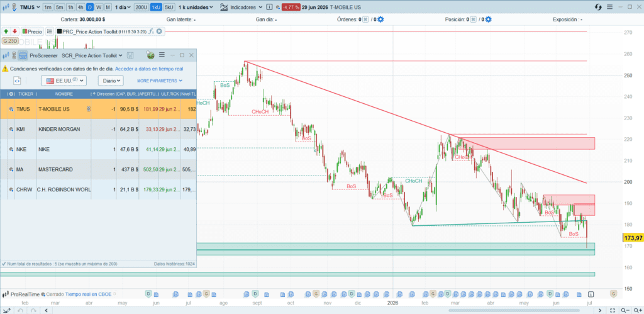Open the Diario period dropdown
The height and width of the screenshot is (314, 644).
pos(111,81)
